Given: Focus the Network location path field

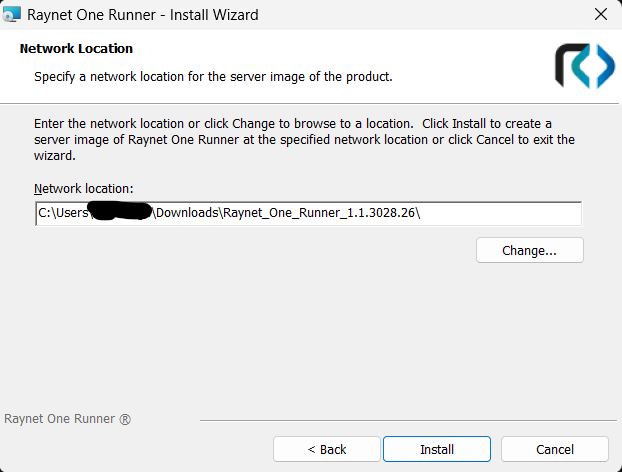Looking at the screenshot, I should (309, 213).
